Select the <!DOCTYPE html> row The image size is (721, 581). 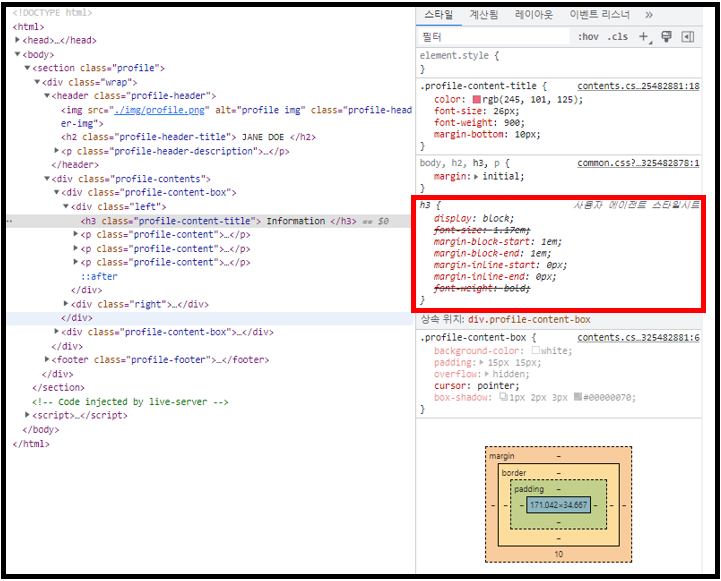tap(52, 13)
